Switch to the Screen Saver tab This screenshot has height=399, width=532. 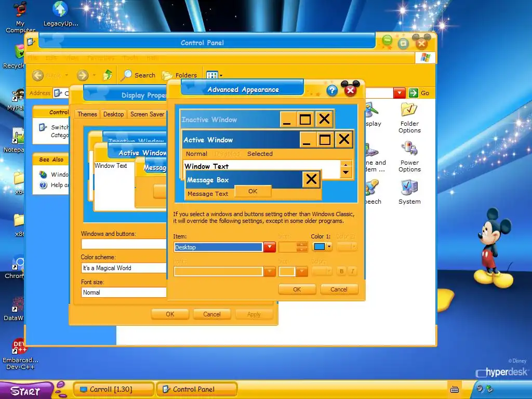(147, 114)
